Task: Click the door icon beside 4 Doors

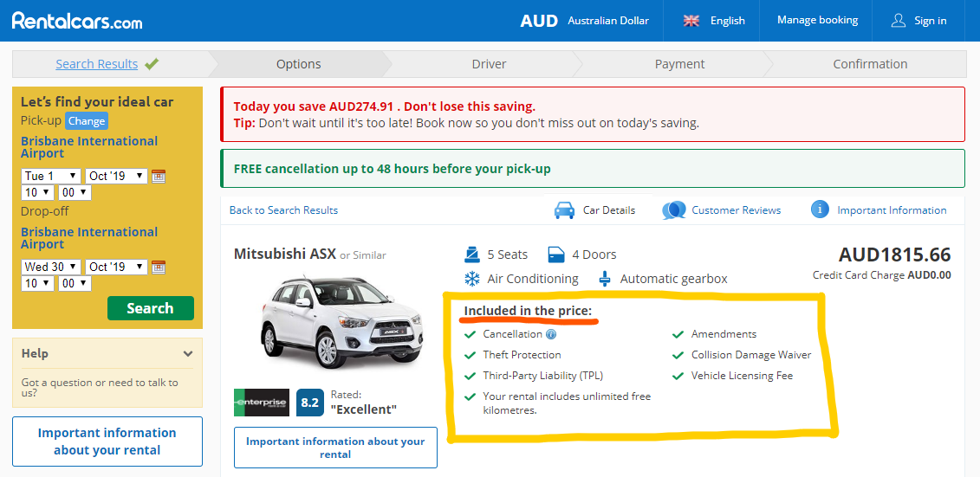Action: 556,255
